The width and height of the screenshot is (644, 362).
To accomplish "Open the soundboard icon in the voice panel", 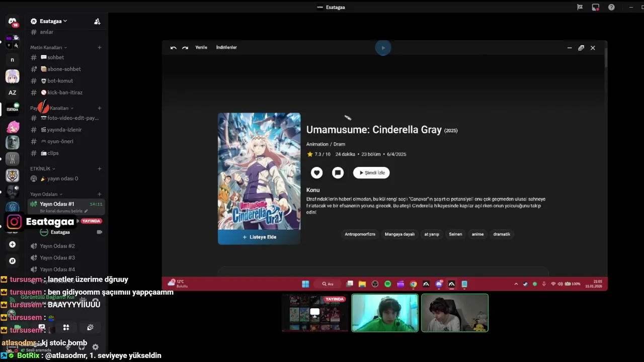I will (90, 327).
